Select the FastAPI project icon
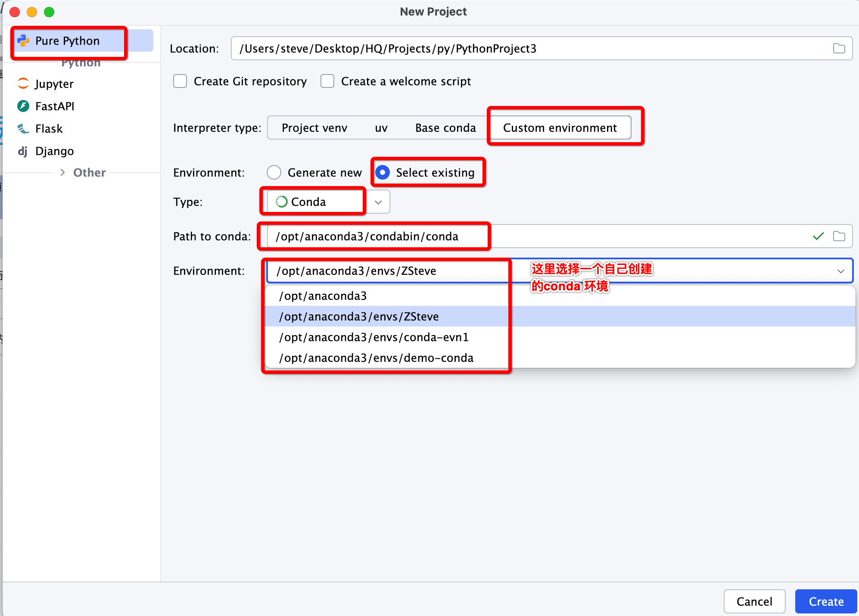The image size is (859, 616). 23,106
